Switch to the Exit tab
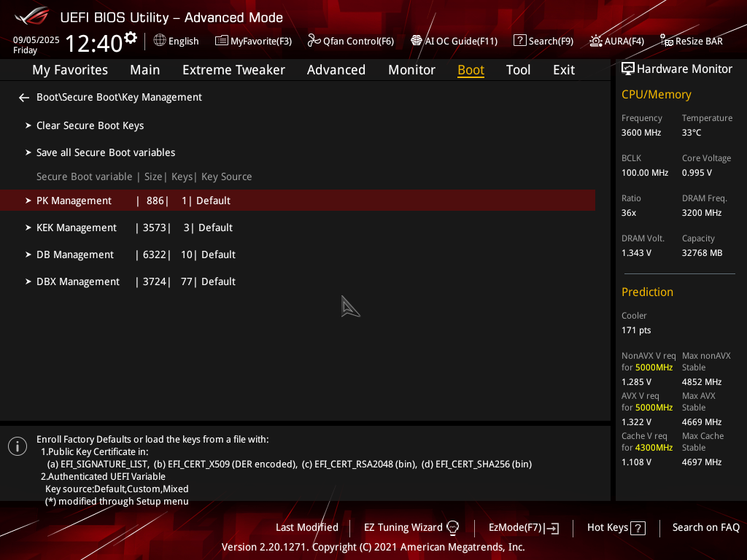 pos(564,70)
